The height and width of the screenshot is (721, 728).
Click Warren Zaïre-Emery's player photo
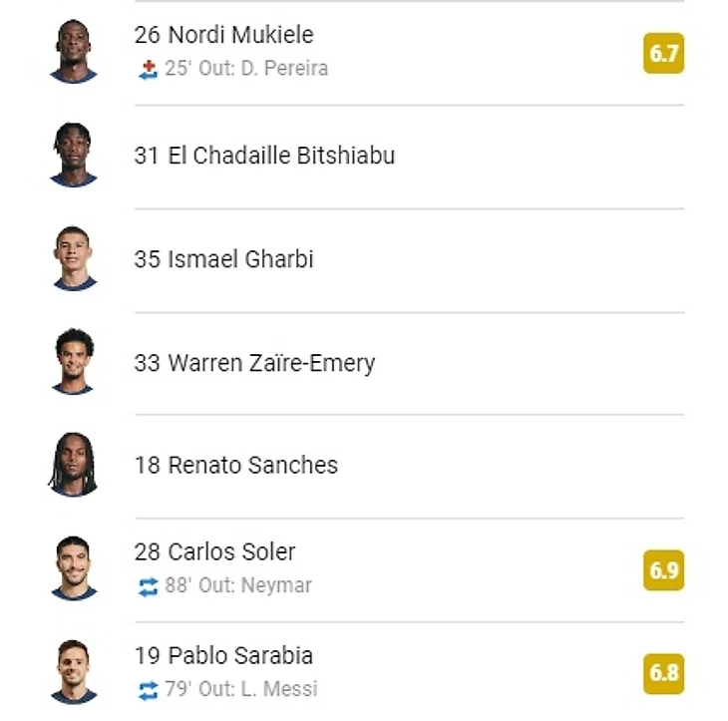[x=74, y=362]
